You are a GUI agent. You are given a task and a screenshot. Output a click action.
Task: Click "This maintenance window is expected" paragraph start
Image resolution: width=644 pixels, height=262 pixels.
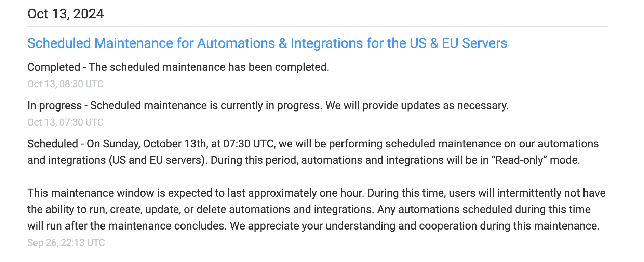(x=120, y=193)
